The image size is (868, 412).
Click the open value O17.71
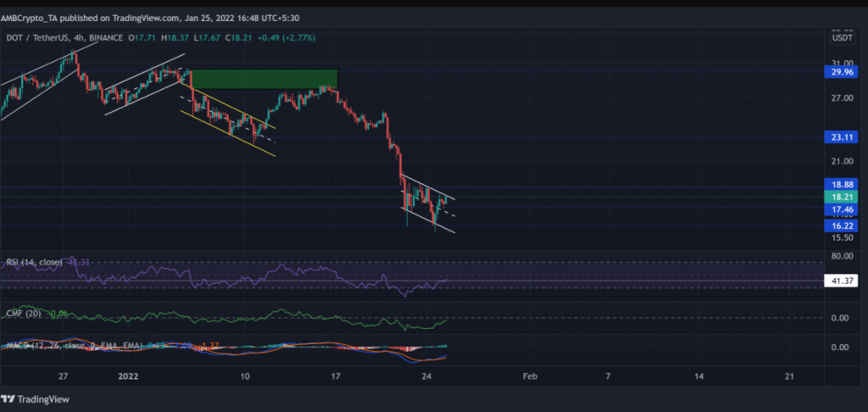(142, 38)
